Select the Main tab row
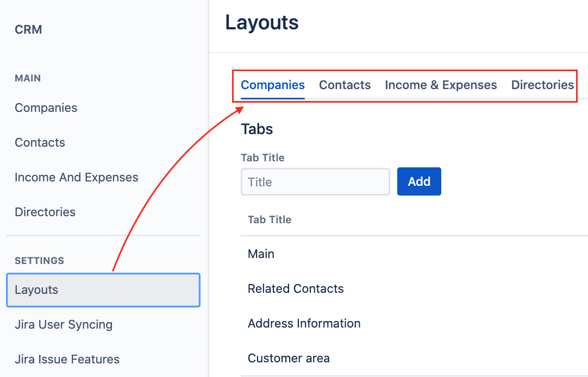Screen dimensions: 588x377 261,254
